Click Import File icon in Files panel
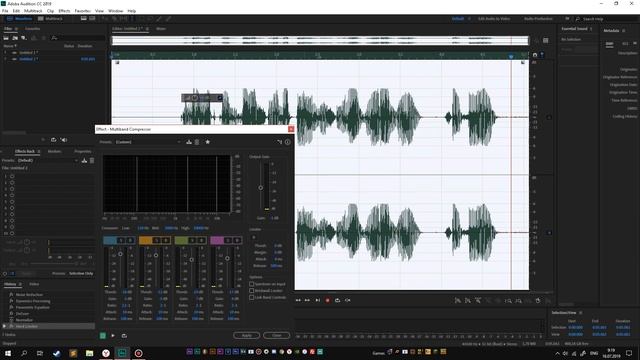This screenshot has height=360, width=640. 15,38
